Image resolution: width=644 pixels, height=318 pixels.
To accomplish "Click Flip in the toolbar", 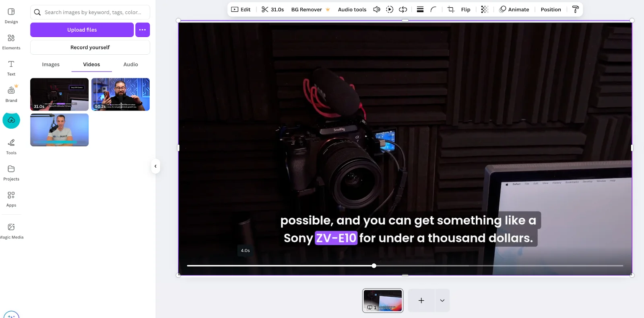I will pos(466,9).
